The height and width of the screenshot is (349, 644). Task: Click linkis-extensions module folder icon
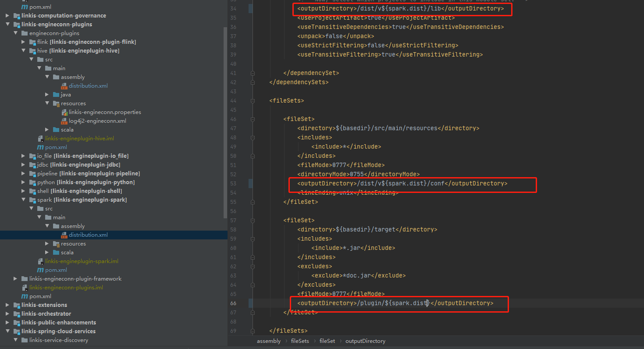coord(17,305)
